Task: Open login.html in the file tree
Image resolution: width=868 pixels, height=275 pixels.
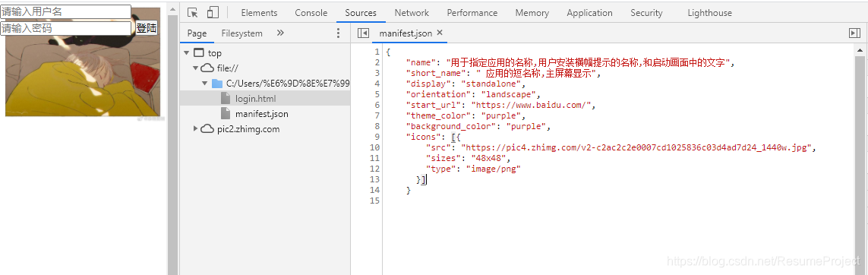Action: [255, 99]
